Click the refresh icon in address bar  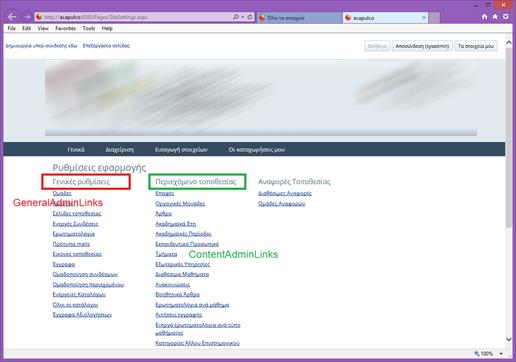click(x=250, y=17)
